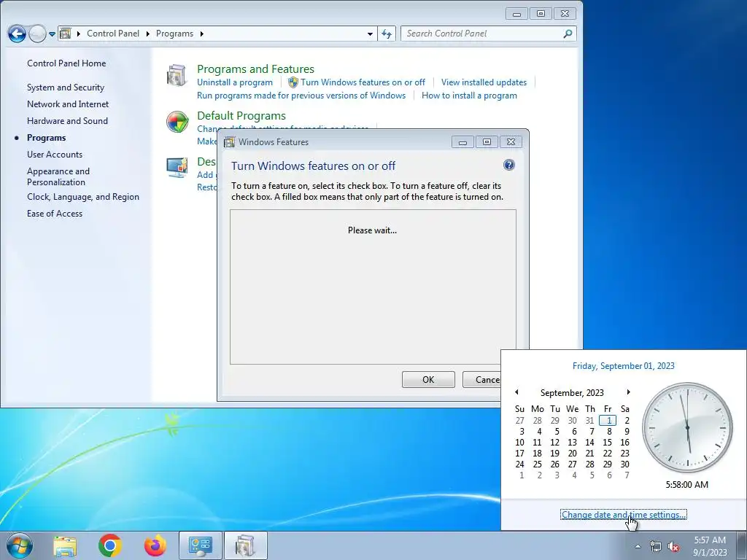Click How to install a program

[469, 96]
